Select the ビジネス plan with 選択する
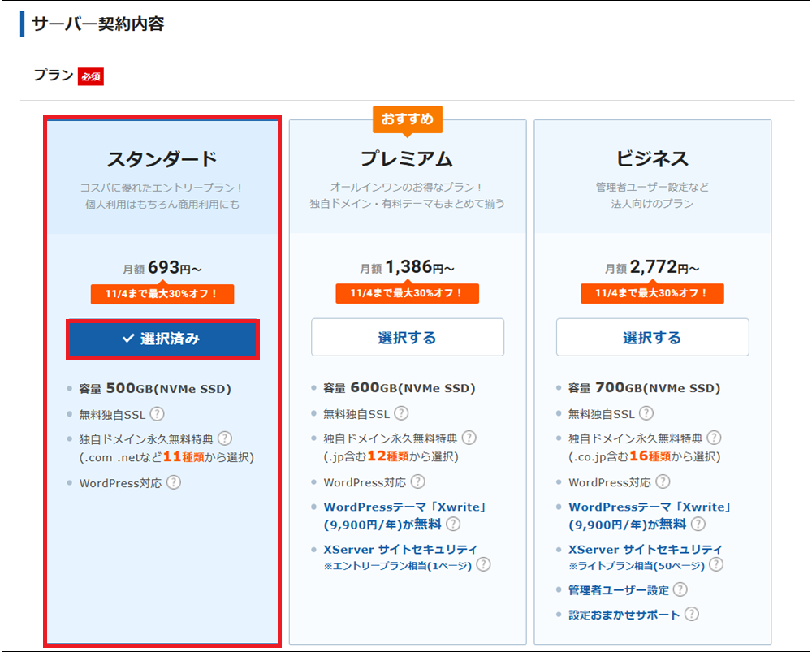This screenshot has height=652, width=812. (x=653, y=337)
